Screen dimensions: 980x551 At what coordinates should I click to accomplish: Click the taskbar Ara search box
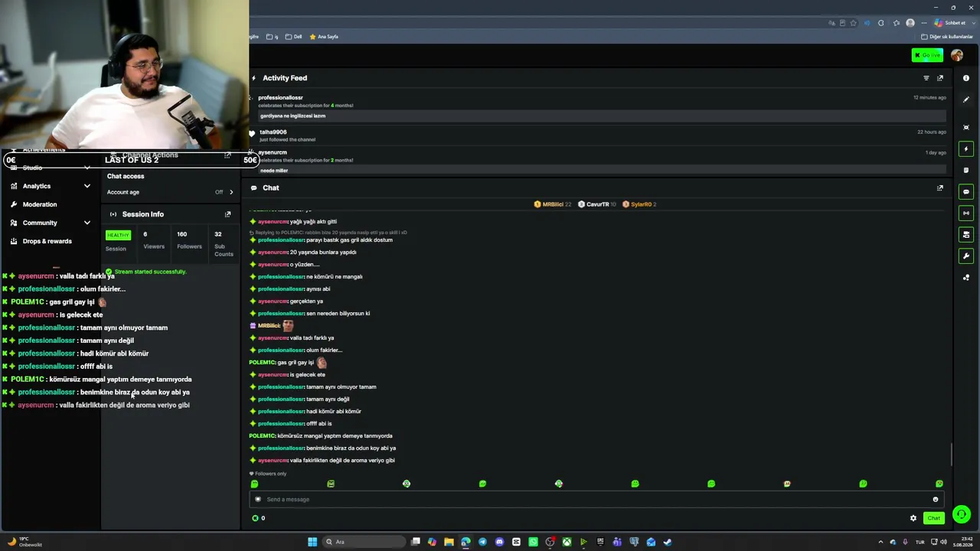(x=364, y=542)
